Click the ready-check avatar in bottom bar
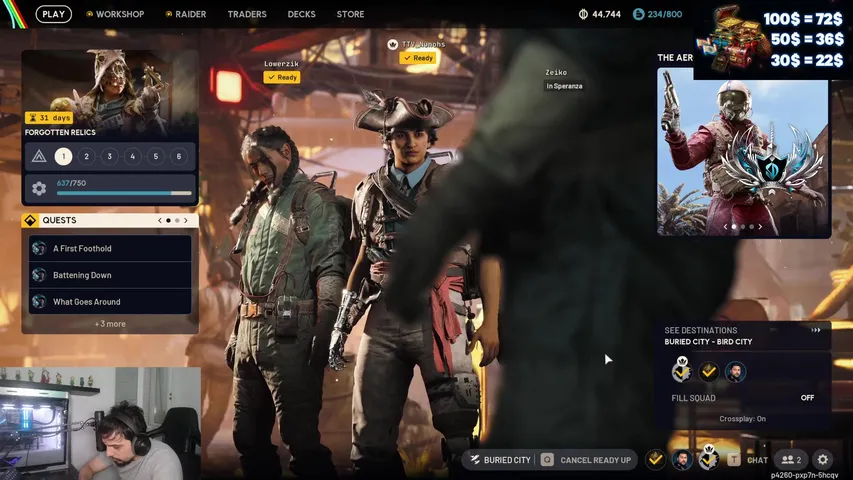Viewport: 853px width, 480px height. point(656,460)
